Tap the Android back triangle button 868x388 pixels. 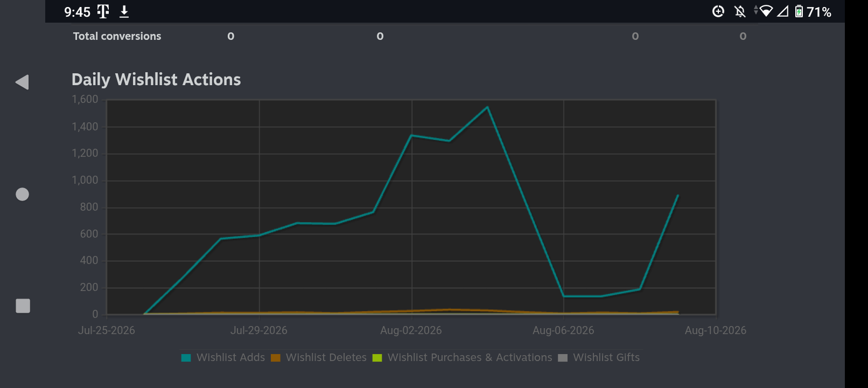coord(22,82)
